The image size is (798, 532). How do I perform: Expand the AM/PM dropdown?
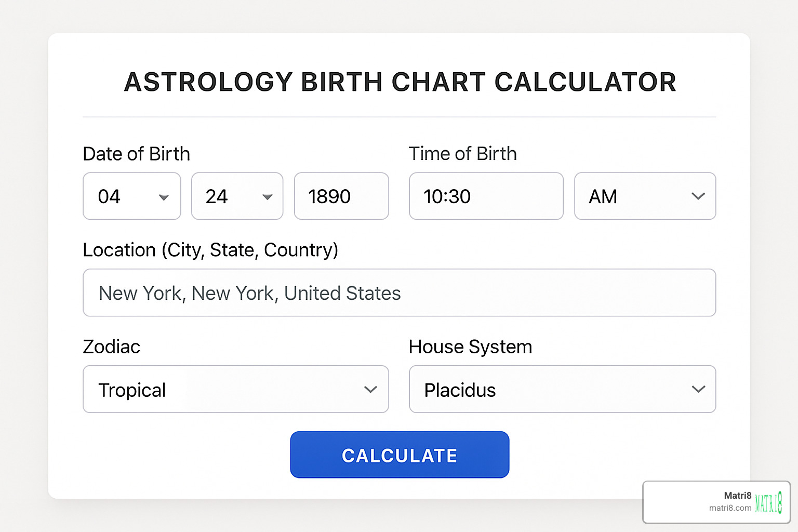click(x=644, y=196)
